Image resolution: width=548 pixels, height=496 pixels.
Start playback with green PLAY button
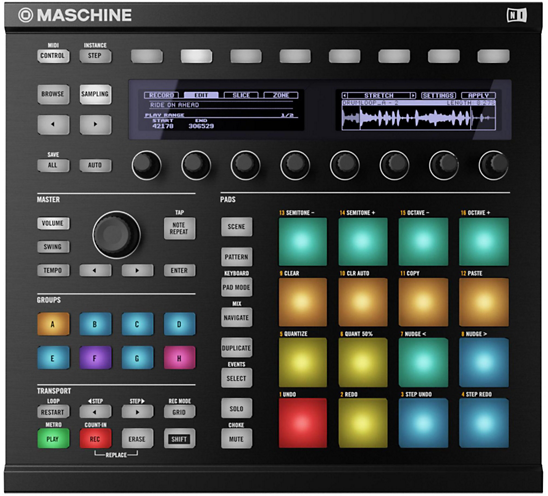[53, 439]
